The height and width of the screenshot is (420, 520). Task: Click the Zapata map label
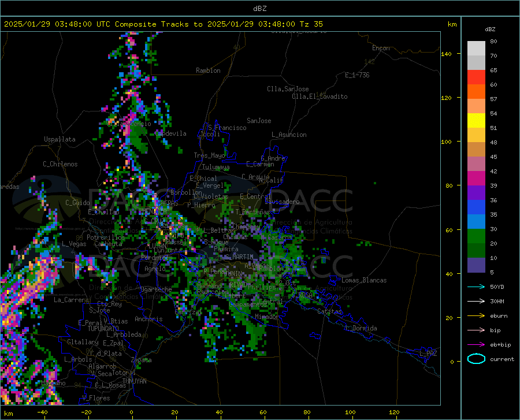click(142, 360)
